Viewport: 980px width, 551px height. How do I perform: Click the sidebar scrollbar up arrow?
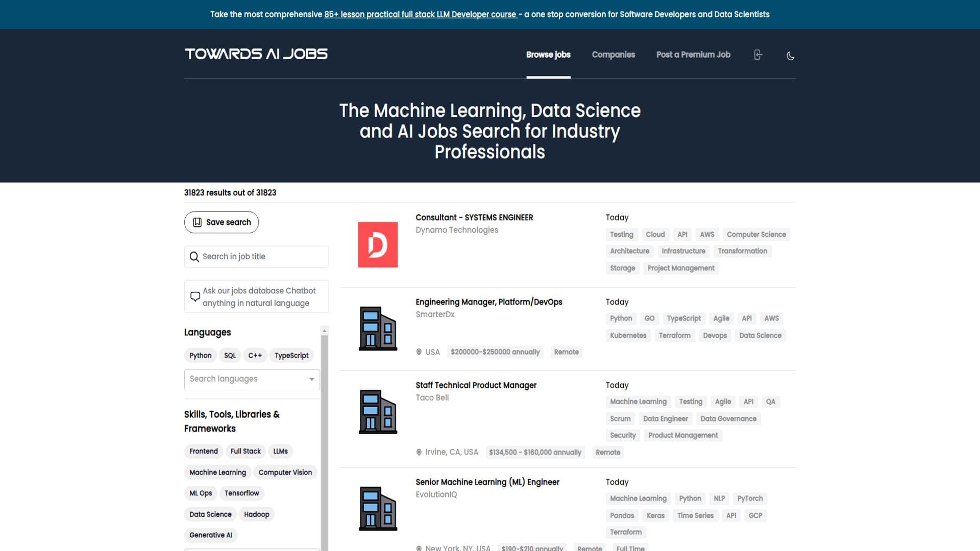[x=324, y=331]
